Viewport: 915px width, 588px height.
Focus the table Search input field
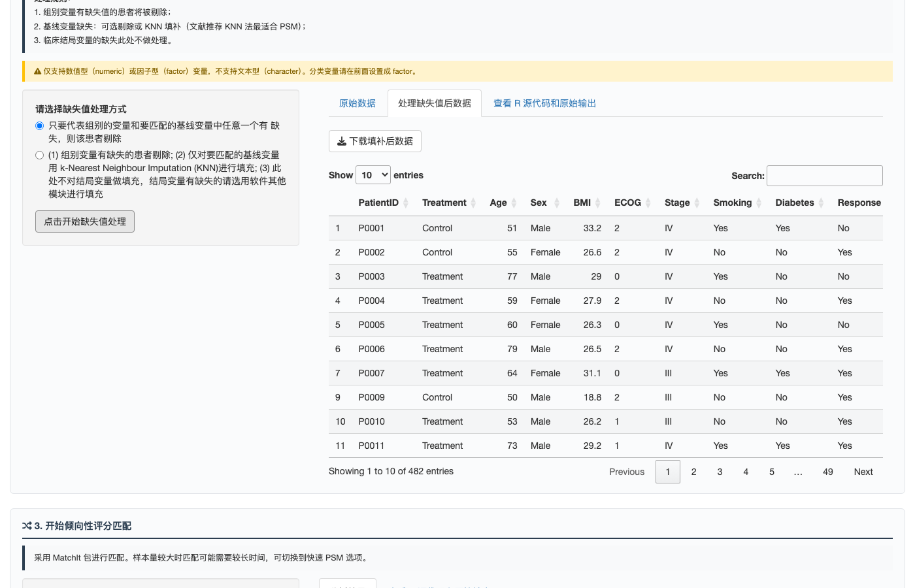(x=825, y=176)
